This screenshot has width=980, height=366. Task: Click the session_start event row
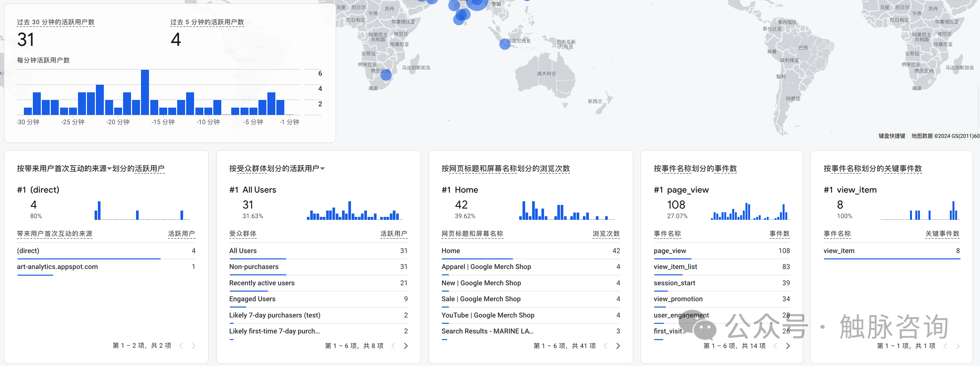click(674, 283)
